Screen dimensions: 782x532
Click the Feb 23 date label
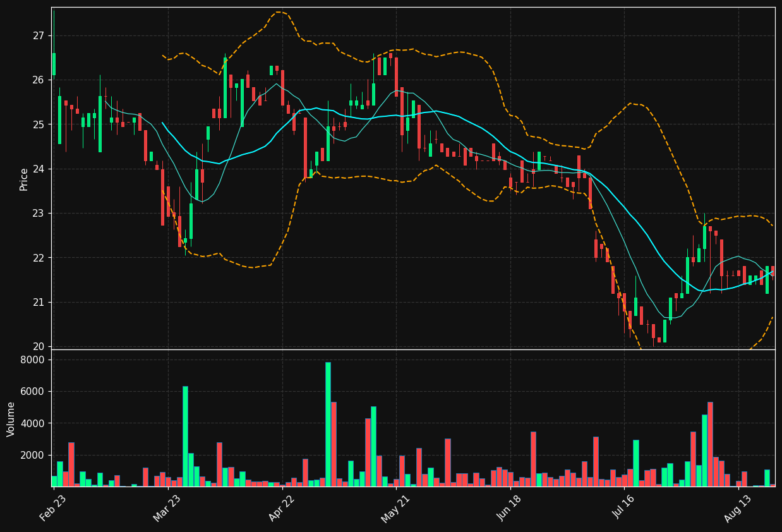click(x=53, y=507)
